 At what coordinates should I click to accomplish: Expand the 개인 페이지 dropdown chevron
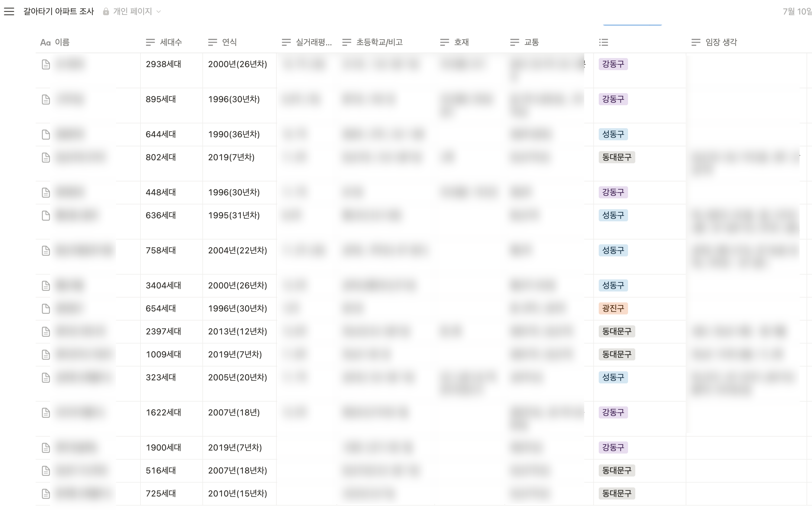[x=159, y=11]
